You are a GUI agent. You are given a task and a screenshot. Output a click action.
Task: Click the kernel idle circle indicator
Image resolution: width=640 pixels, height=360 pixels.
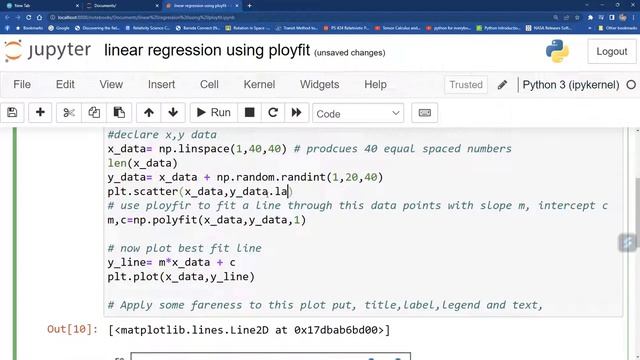(631, 85)
